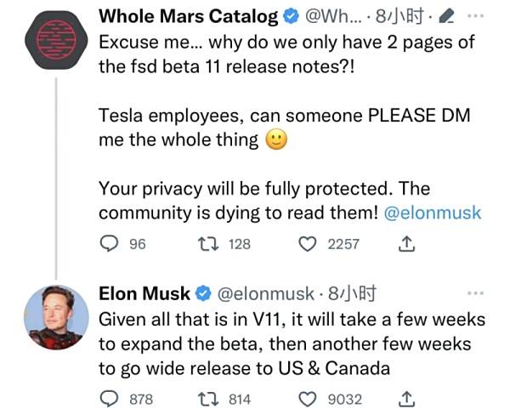Share the Whole Mars Catalog tweet
510x420 pixels.
406,244
